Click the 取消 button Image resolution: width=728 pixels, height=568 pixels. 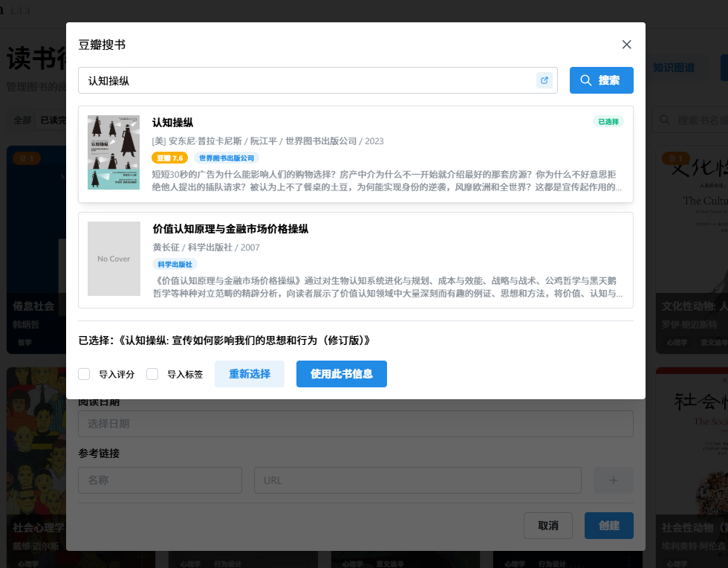[548, 526]
